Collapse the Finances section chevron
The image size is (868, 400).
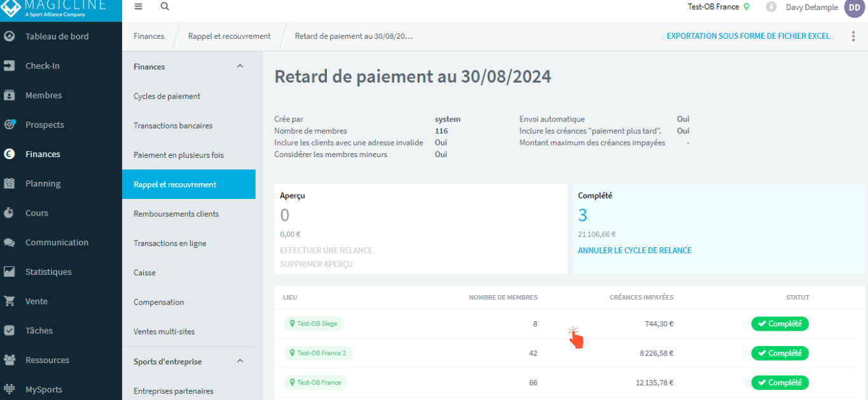click(240, 66)
